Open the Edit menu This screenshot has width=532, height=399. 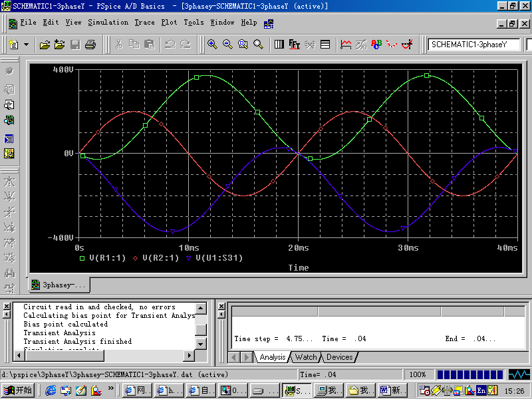click(51, 23)
